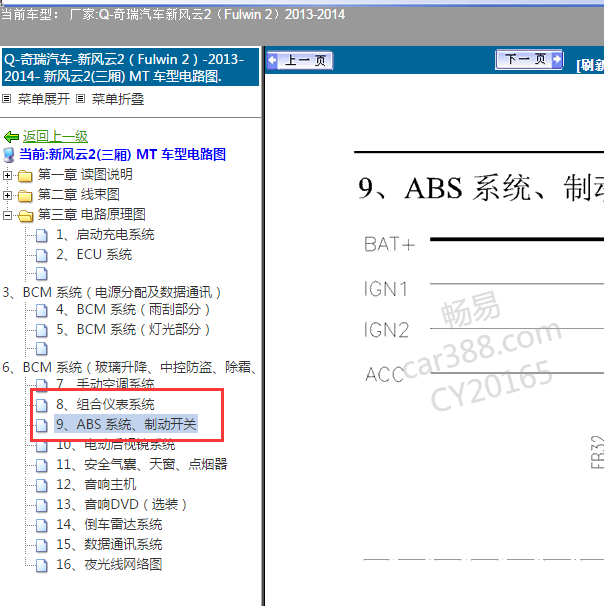Click page icon beside 8、组合仪表系统
This screenshot has height=606, width=604.
coord(42,405)
